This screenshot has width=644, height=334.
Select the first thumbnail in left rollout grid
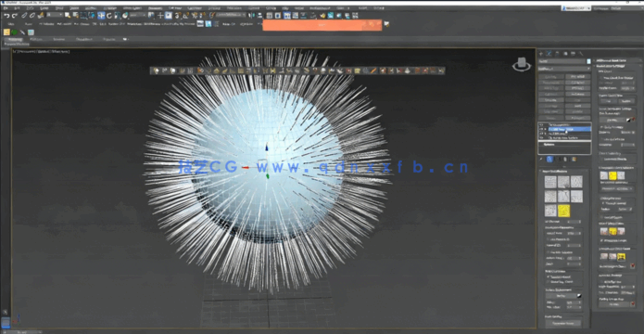pos(550,182)
